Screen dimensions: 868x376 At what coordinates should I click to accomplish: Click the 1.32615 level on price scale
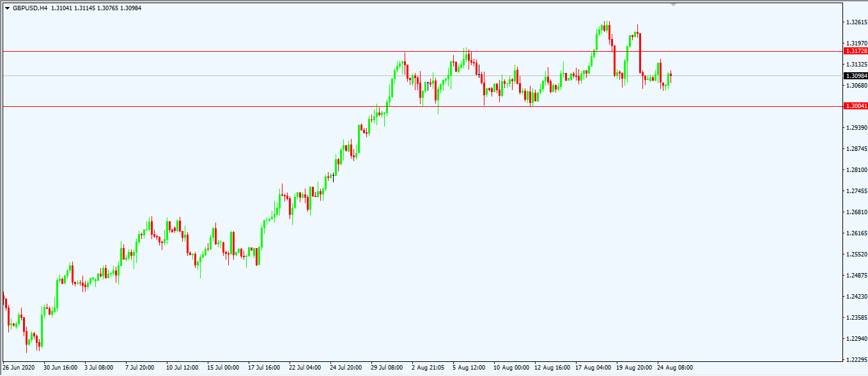[x=856, y=22]
